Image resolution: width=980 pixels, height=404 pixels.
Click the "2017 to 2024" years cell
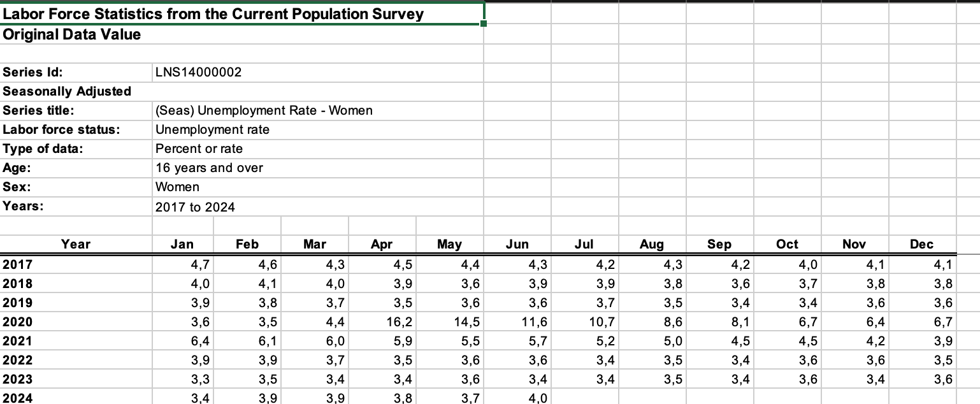(195, 207)
